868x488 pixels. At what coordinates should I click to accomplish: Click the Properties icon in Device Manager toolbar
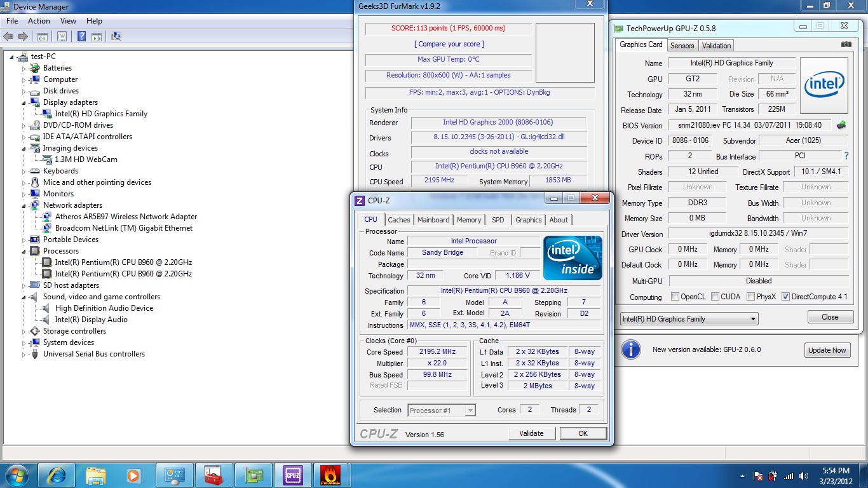tap(62, 36)
